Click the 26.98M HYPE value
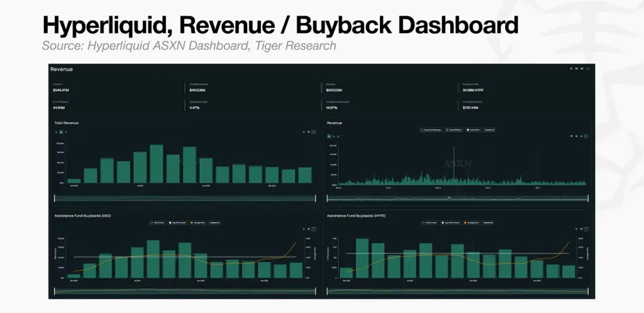This screenshot has width=644, height=313. [474, 90]
